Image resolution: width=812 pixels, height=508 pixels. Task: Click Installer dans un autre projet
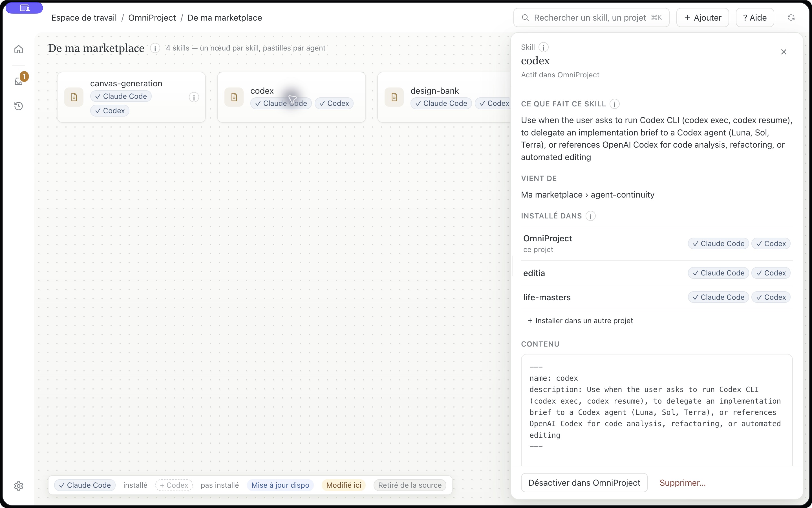pos(580,321)
